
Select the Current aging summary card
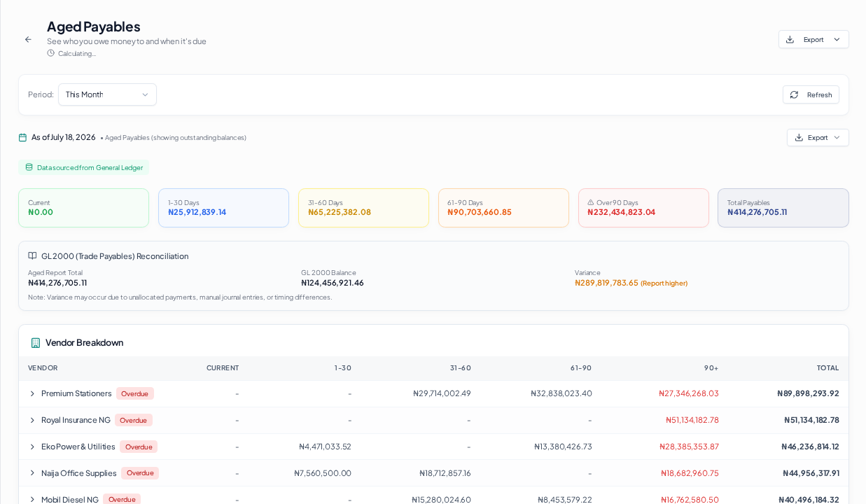(83, 208)
